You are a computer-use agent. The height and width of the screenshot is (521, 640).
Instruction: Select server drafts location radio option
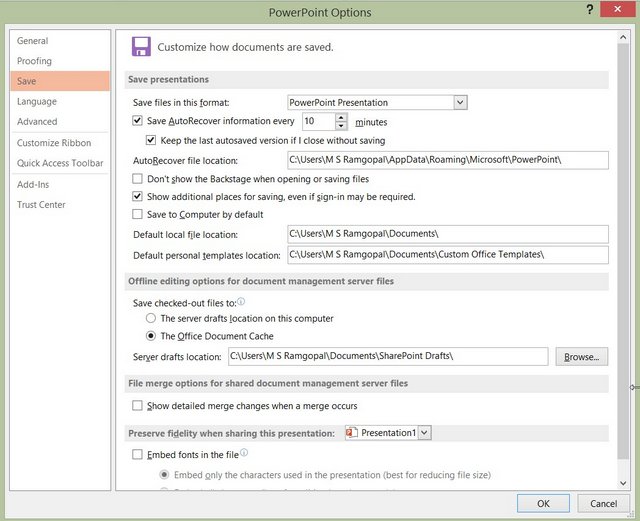(151, 318)
